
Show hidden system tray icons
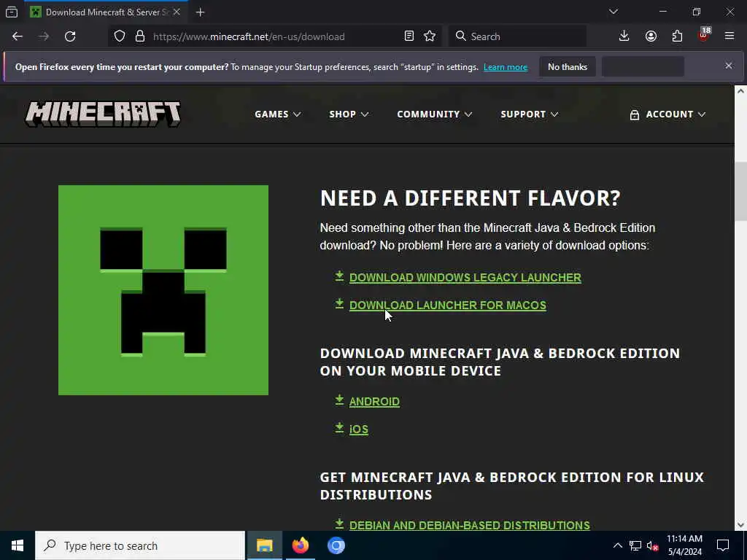(x=617, y=545)
